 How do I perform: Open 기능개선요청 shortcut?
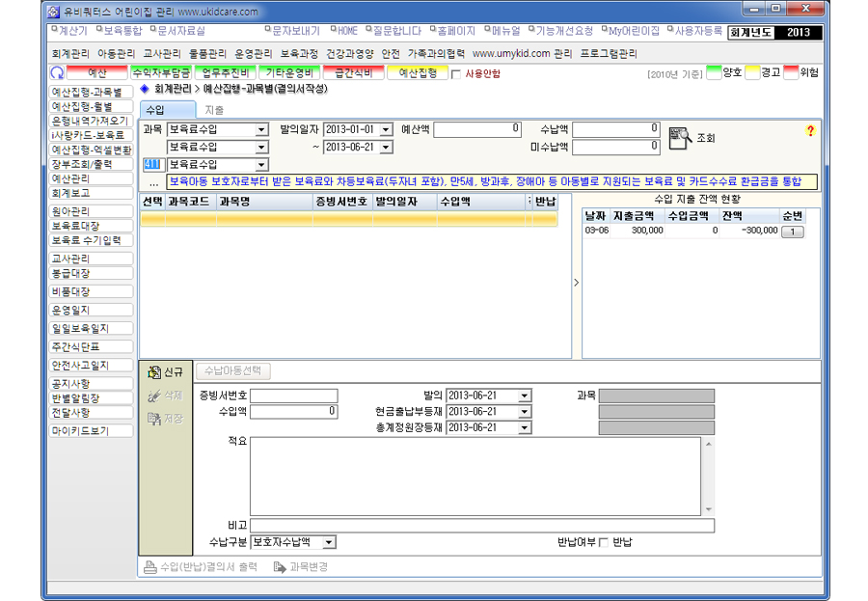(560, 31)
